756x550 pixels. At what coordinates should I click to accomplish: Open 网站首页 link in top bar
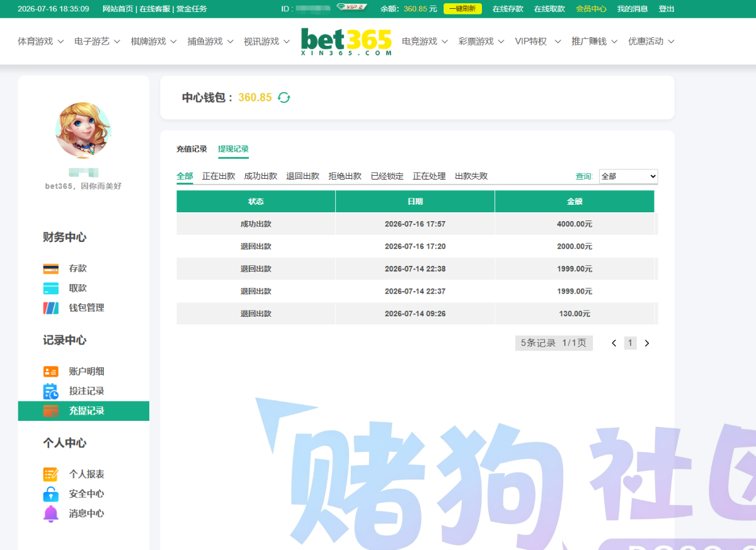118,9
